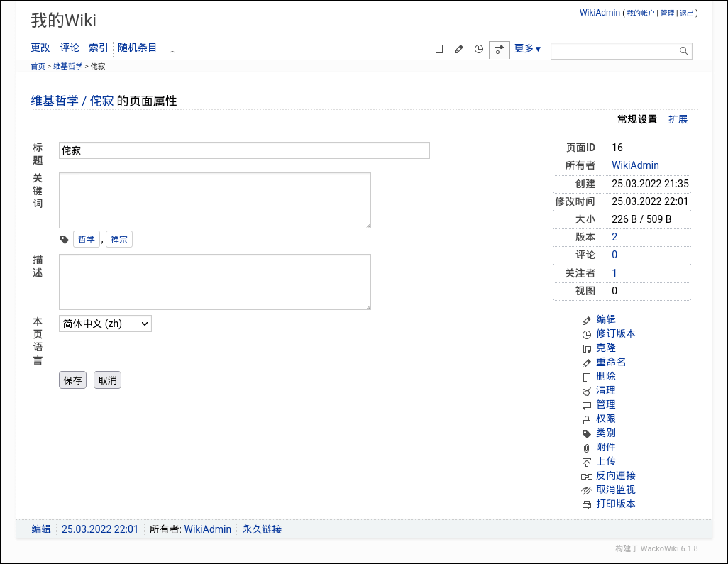Click the delete page icon beside 删除
This screenshot has width=728, height=564.
click(587, 376)
